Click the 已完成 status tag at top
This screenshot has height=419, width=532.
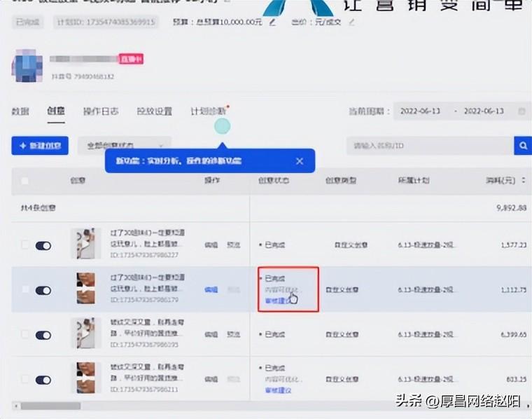[x=28, y=22]
